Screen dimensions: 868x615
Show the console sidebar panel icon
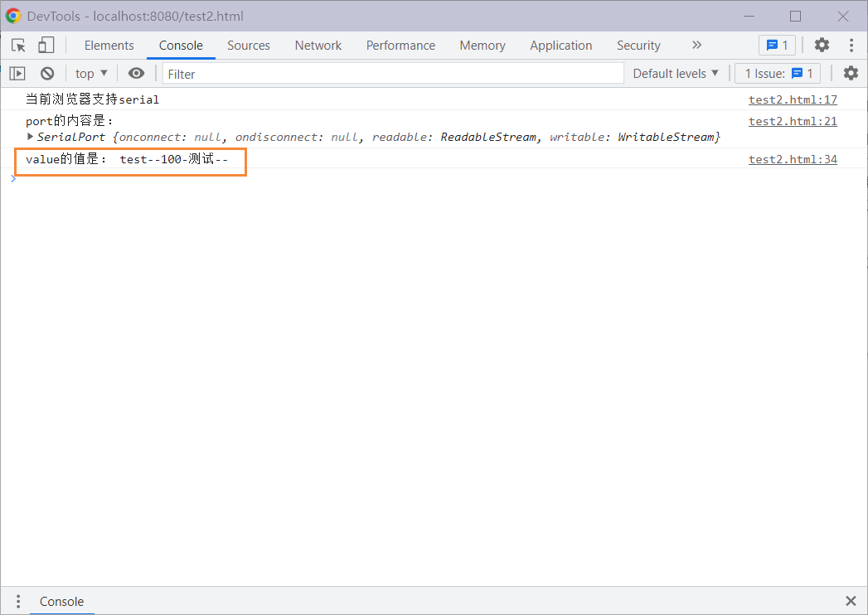[17, 73]
